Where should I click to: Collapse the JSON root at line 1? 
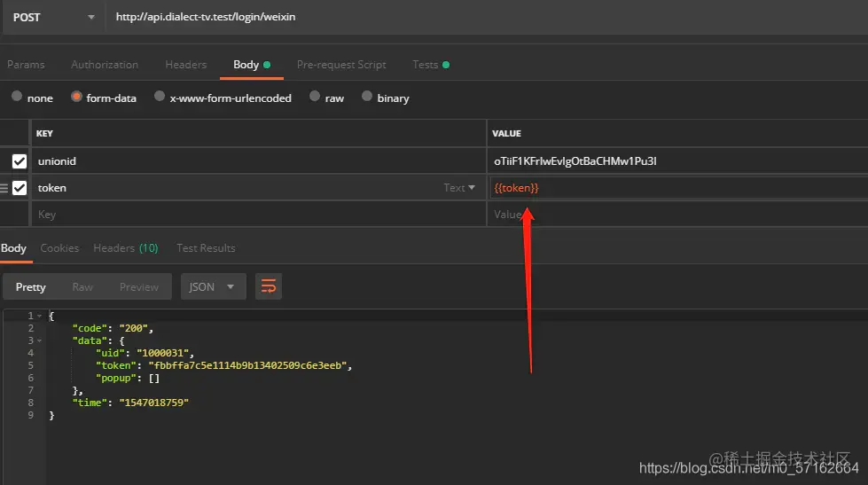(39, 316)
